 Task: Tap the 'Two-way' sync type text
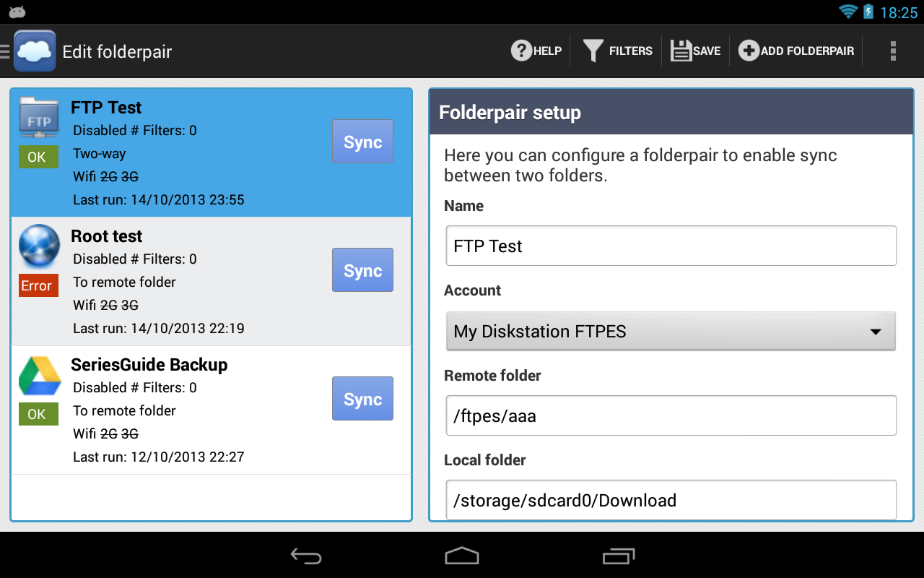(x=100, y=154)
